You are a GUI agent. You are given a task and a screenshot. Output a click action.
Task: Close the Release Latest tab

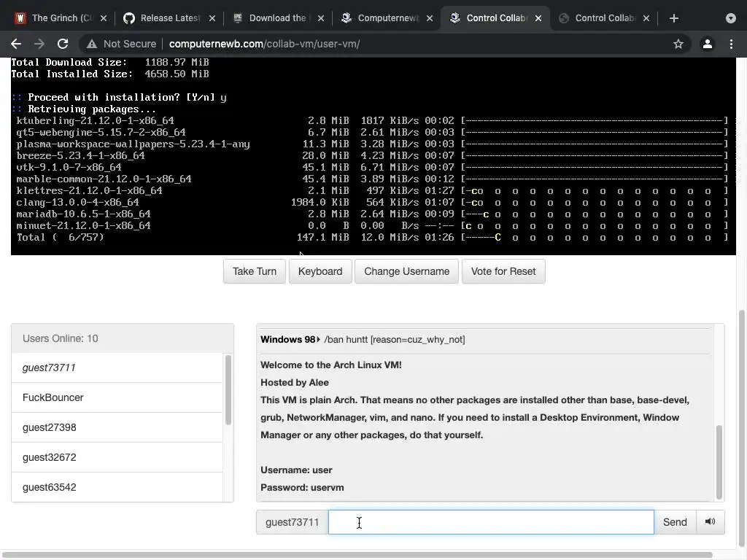click(x=212, y=18)
